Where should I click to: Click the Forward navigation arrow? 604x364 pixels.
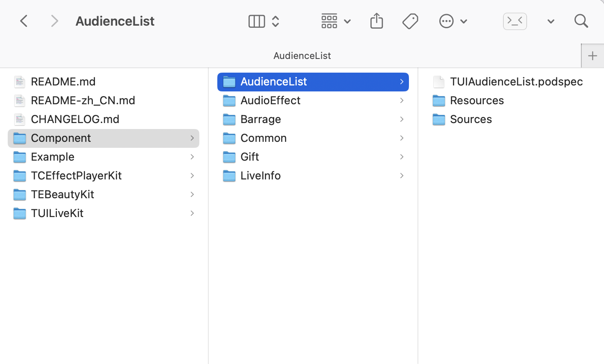(x=54, y=21)
